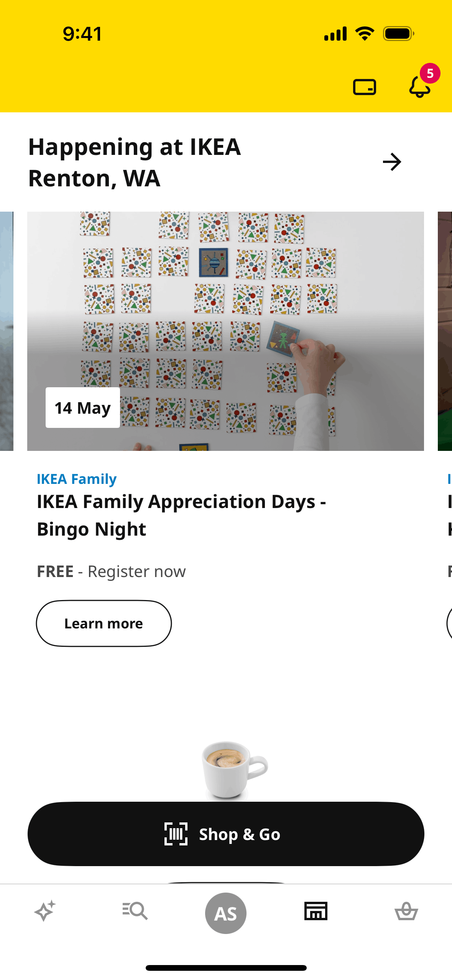Click the Learn more button
452x980 pixels.
104,623
